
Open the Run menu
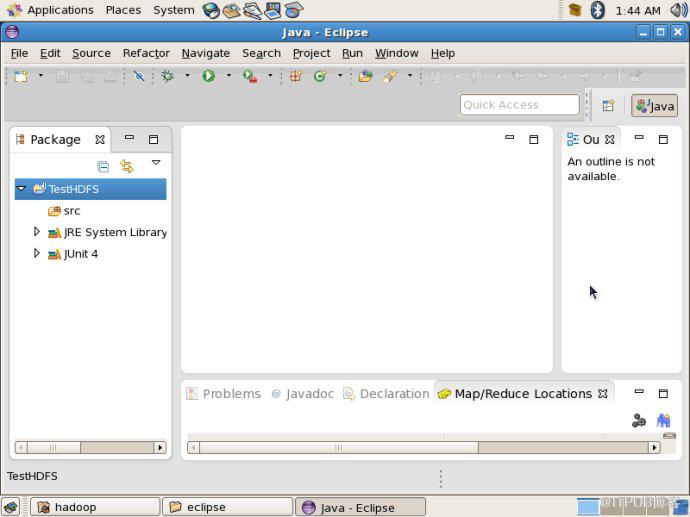click(352, 53)
